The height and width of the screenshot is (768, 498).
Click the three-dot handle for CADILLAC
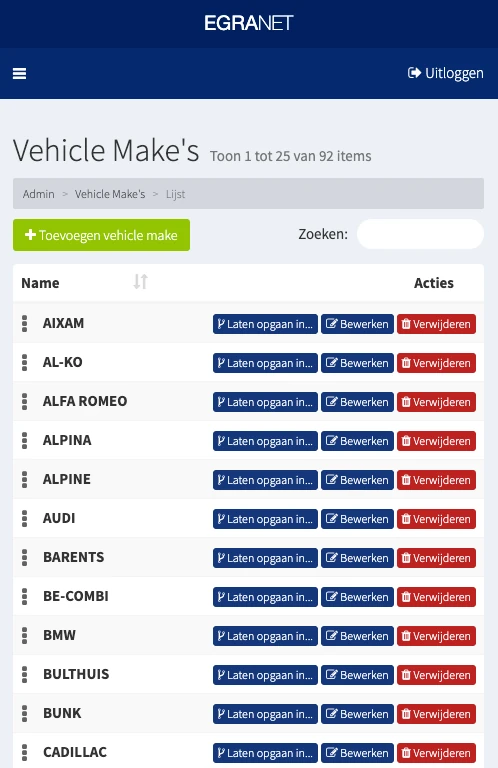pos(24,753)
